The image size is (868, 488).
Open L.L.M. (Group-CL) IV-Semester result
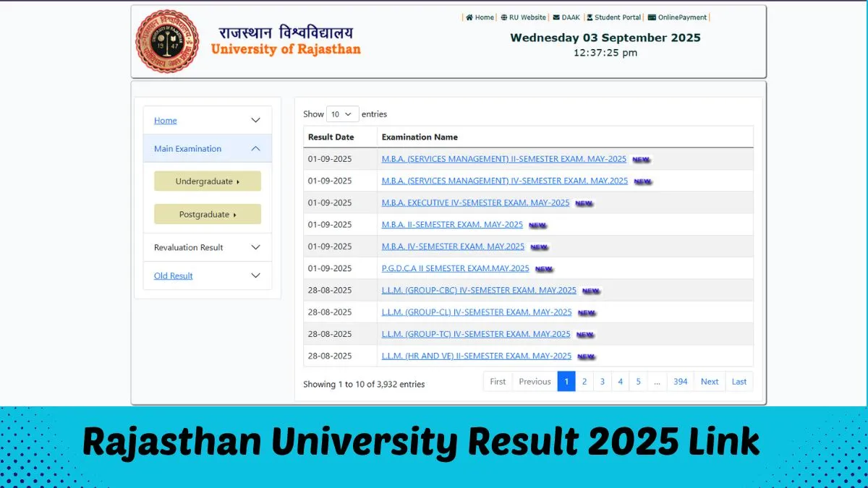point(477,312)
